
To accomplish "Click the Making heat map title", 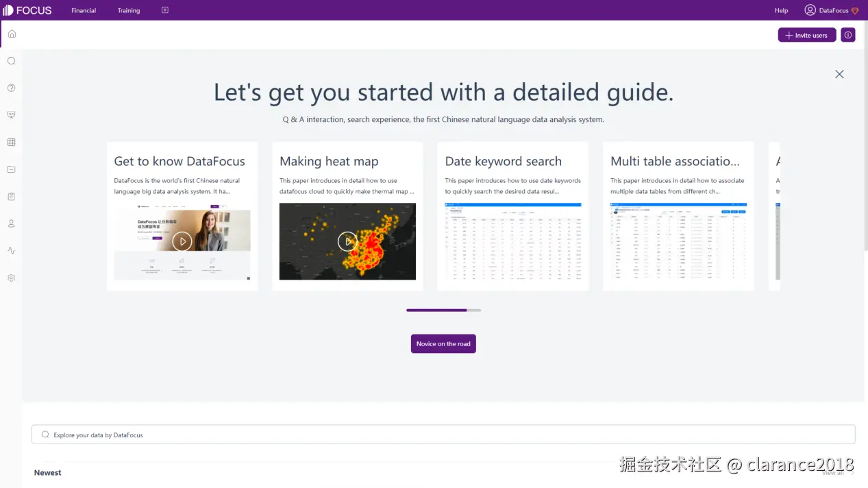I will click(x=329, y=161).
